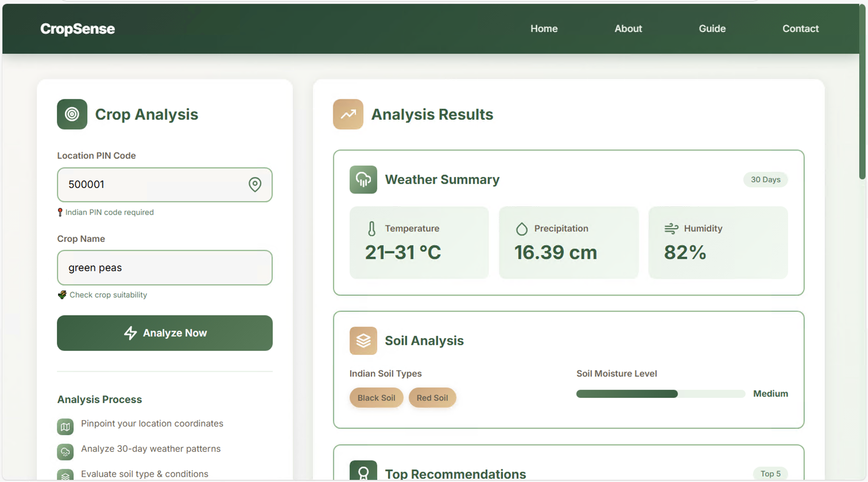The width and height of the screenshot is (868, 482).
Task: Select the Black Soil tag
Action: (x=376, y=398)
